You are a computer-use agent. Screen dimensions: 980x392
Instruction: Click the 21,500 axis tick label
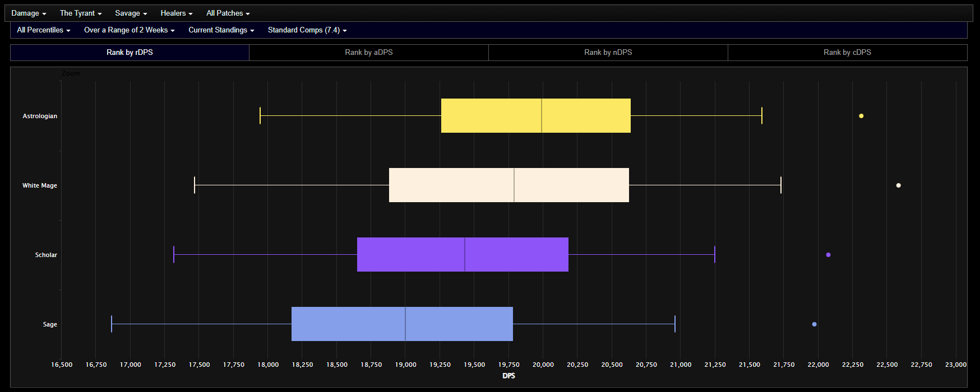(749, 365)
